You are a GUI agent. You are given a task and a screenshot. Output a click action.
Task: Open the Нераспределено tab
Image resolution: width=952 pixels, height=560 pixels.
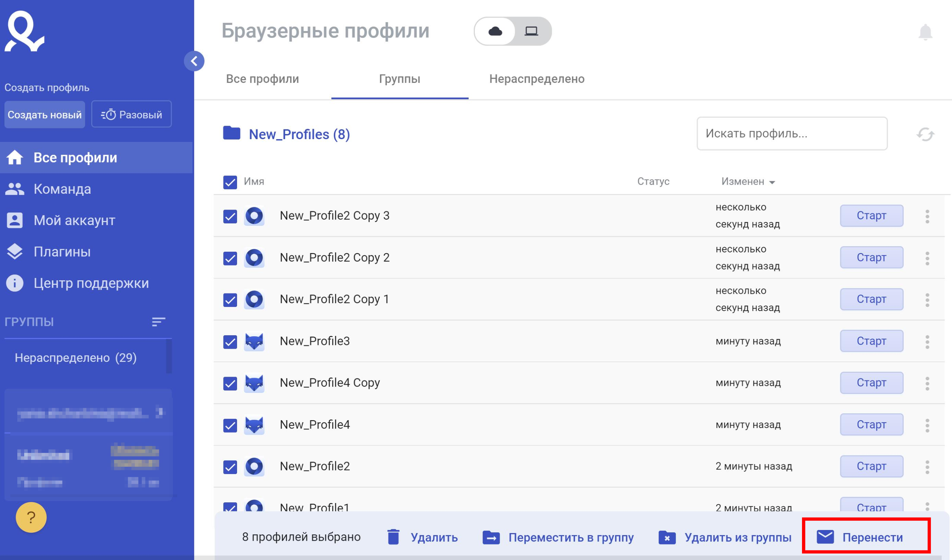coord(537,79)
